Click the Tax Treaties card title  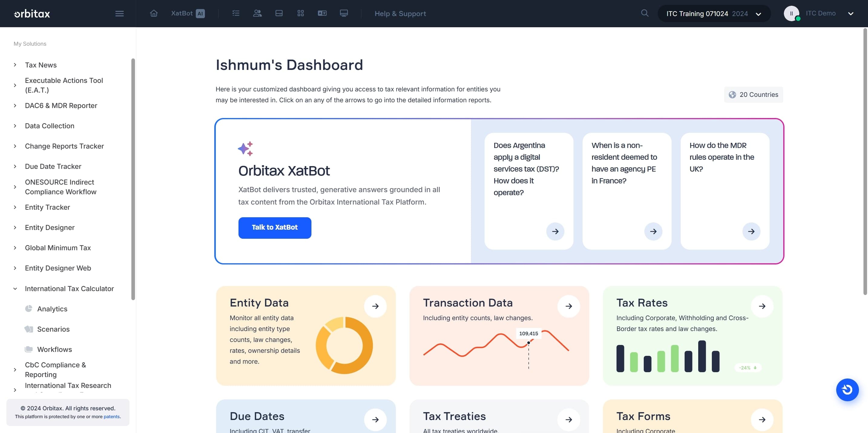(454, 416)
